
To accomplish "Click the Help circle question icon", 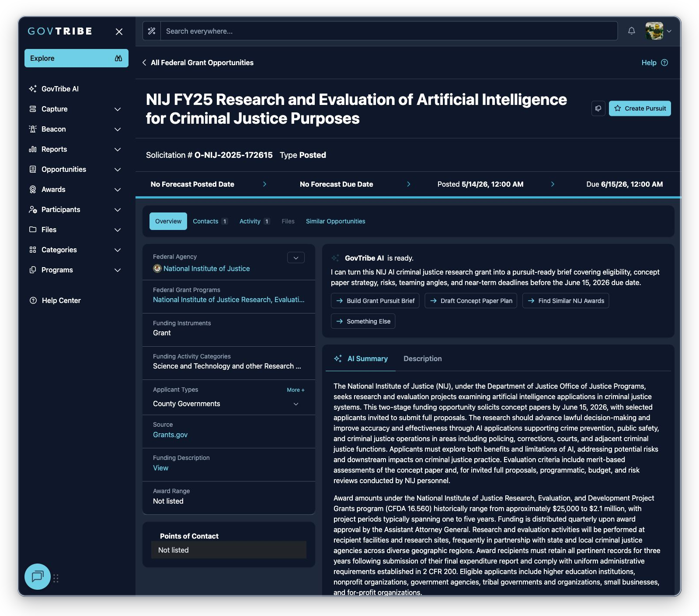I will [x=664, y=63].
